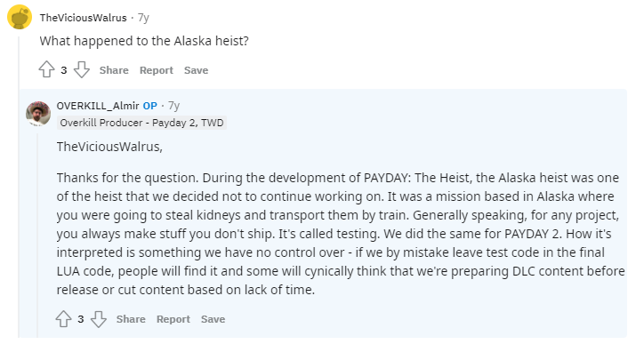Screen dimensions: 644x344
Task: Upvote OVERKILL_Almir's reply
Action: coord(63,319)
